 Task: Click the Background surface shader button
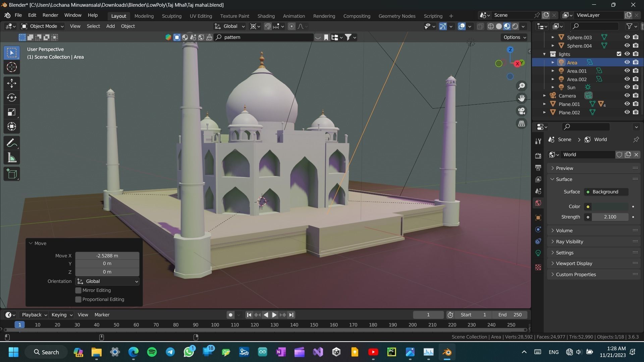[606, 192]
